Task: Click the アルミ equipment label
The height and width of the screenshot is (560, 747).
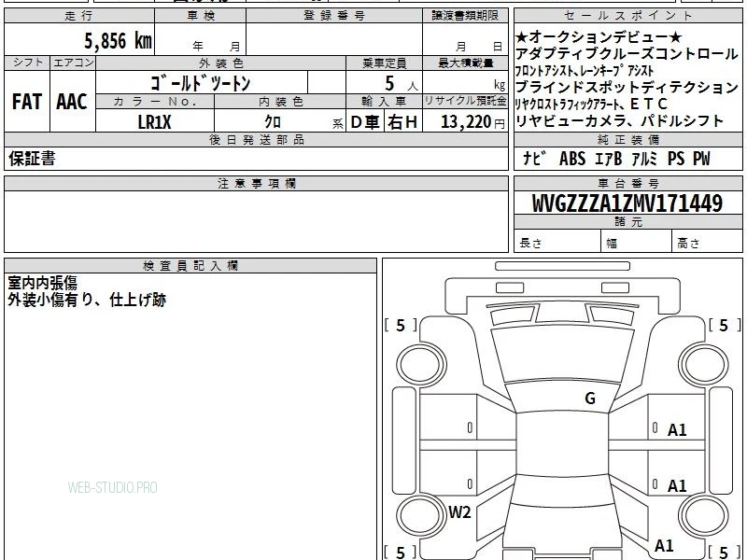Action: coord(644,159)
